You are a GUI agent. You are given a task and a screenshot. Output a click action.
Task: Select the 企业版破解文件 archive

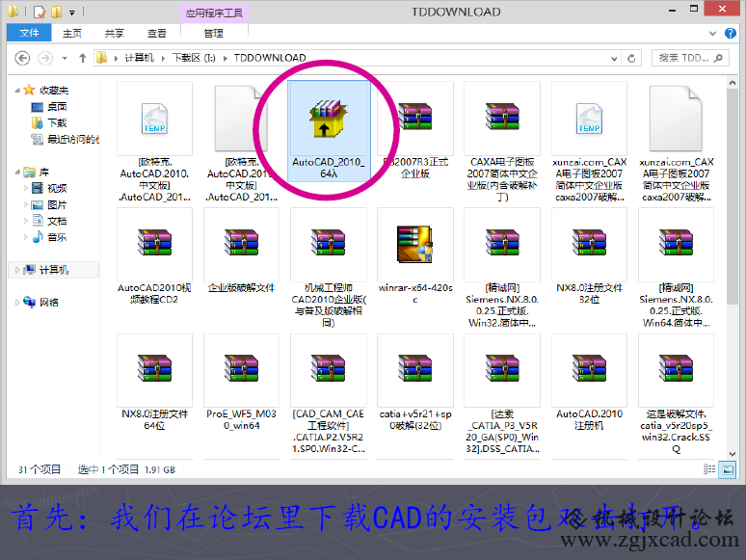[x=241, y=243]
